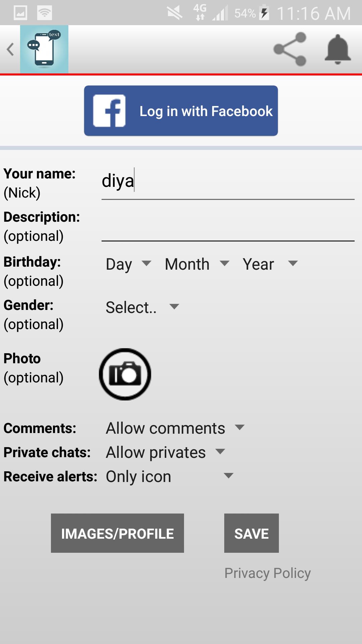The height and width of the screenshot is (644, 362).
Task: Open the Month birthday dropdown
Action: coord(197,264)
